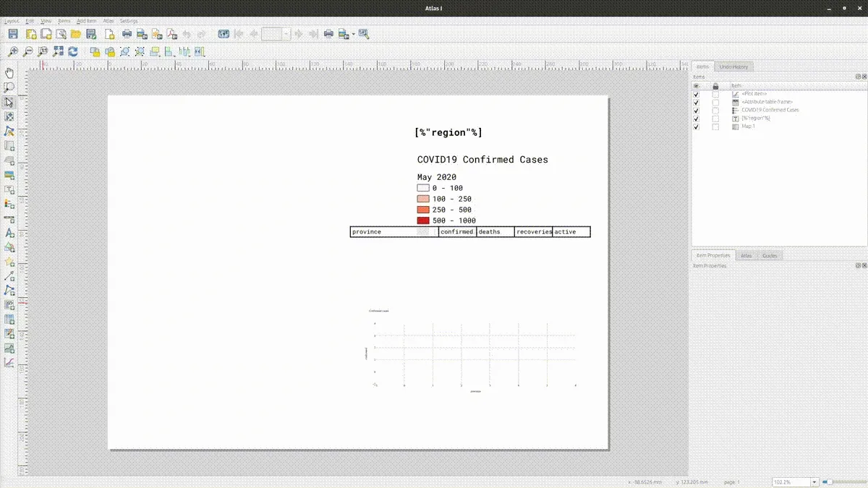Uncheck visibility for Map 1 item

(x=696, y=127)
